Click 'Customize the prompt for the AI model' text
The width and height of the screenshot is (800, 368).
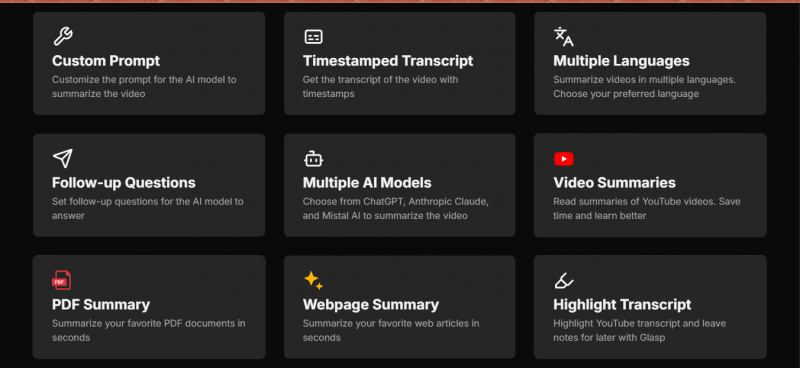tap(144, 87)
